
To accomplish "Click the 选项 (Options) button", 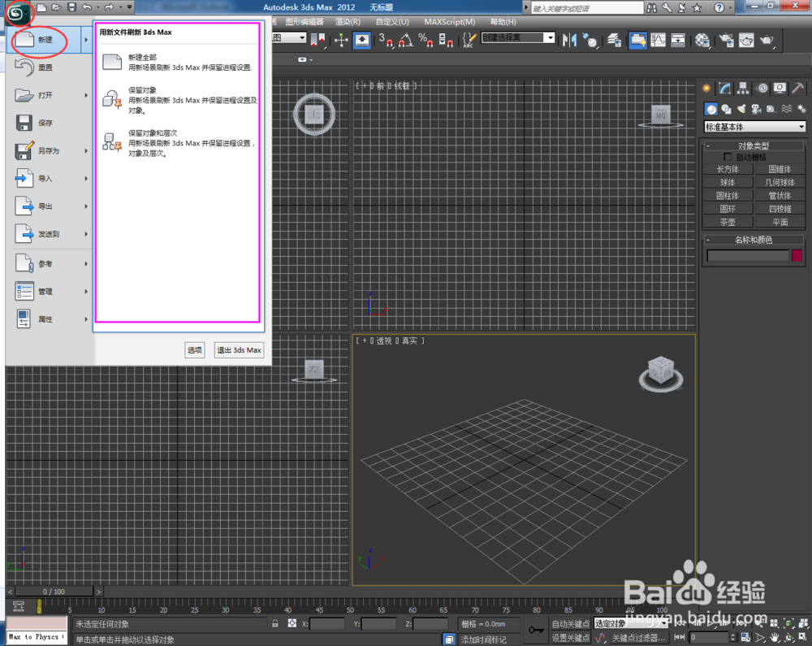I will click(x=195, y=350).
